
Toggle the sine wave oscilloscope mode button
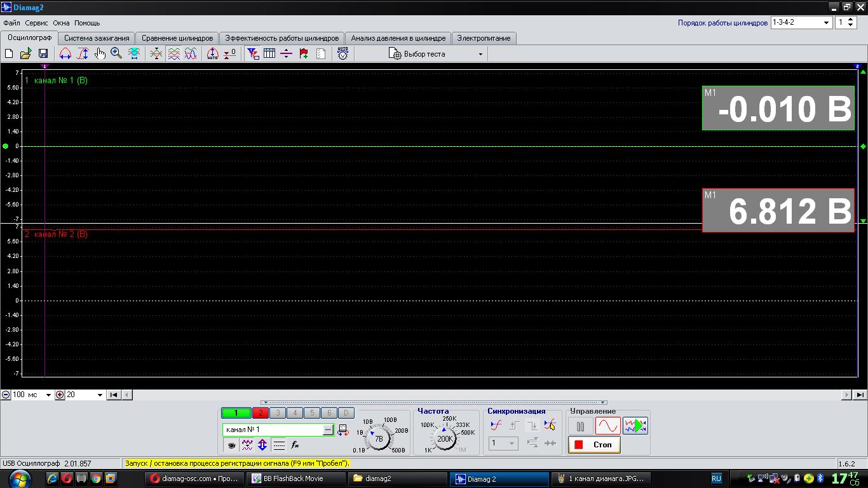point(607,426)
